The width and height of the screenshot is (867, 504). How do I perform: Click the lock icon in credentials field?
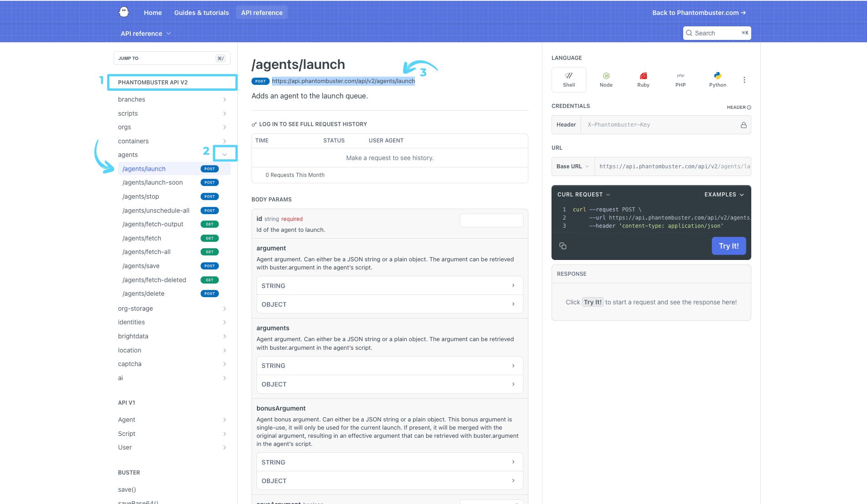tap(744, 125)
